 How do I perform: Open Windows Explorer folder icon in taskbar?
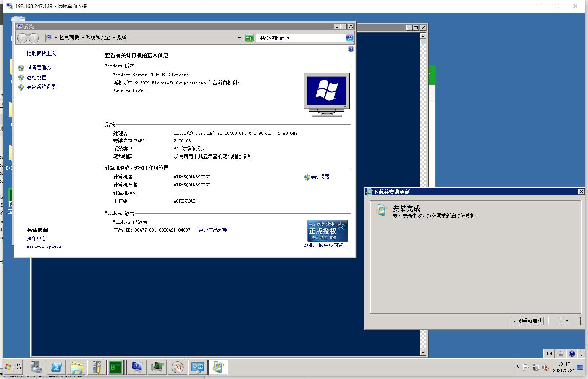pyautogui.click(x=77, y=367)
